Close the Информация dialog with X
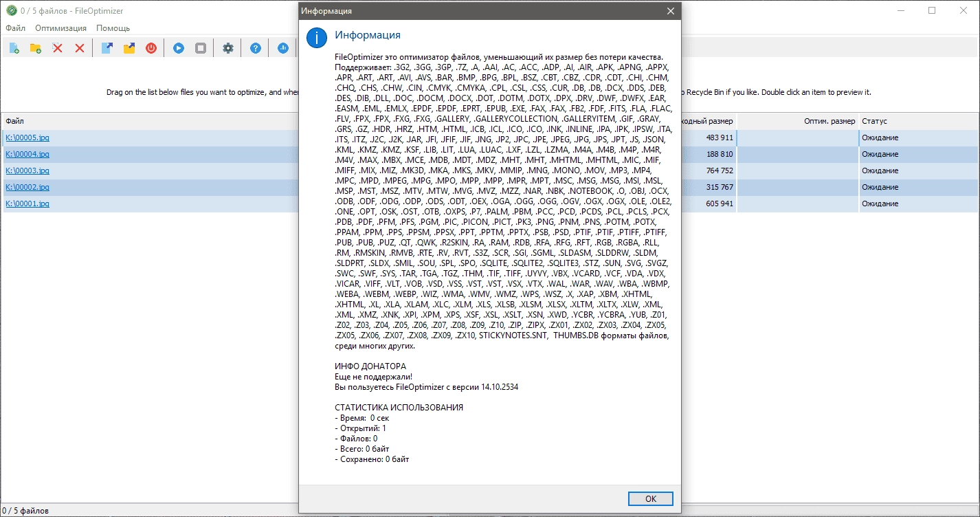The width and height of the screenshot is (980, 517). click(670, 11)
